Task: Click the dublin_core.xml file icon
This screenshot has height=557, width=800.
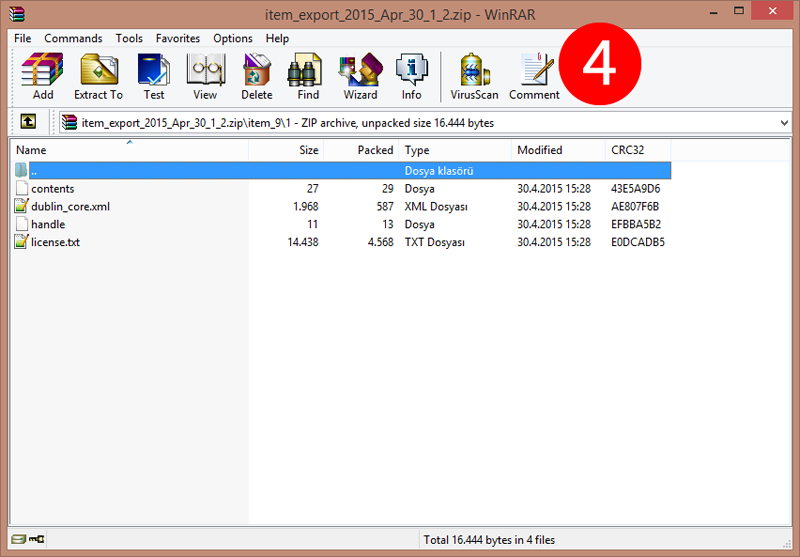Action: pyautogui.click(x=21, y=206)
